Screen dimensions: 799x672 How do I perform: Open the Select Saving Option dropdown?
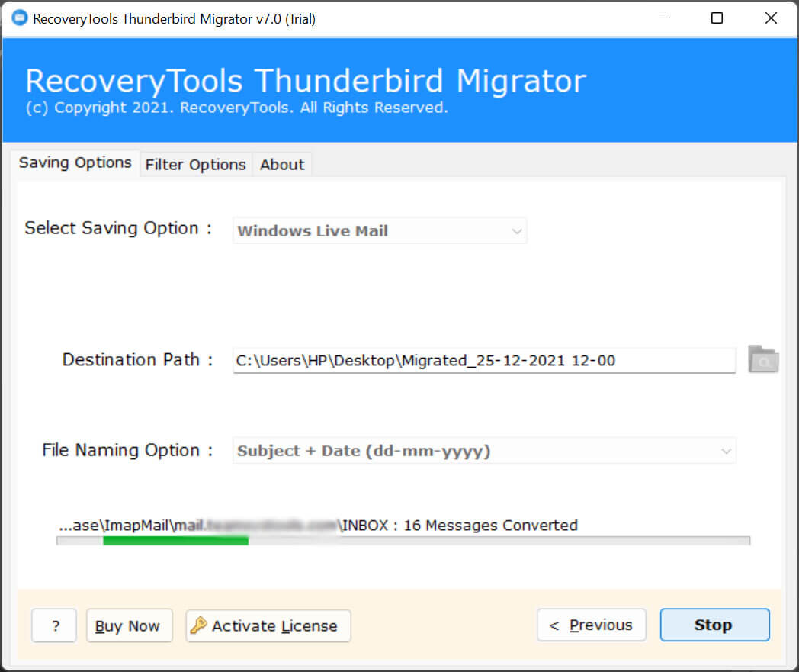(x=380, y=231)
